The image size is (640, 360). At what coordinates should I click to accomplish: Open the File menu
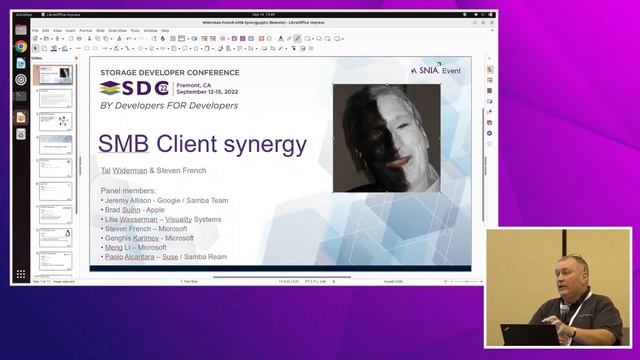pos(35,31)
